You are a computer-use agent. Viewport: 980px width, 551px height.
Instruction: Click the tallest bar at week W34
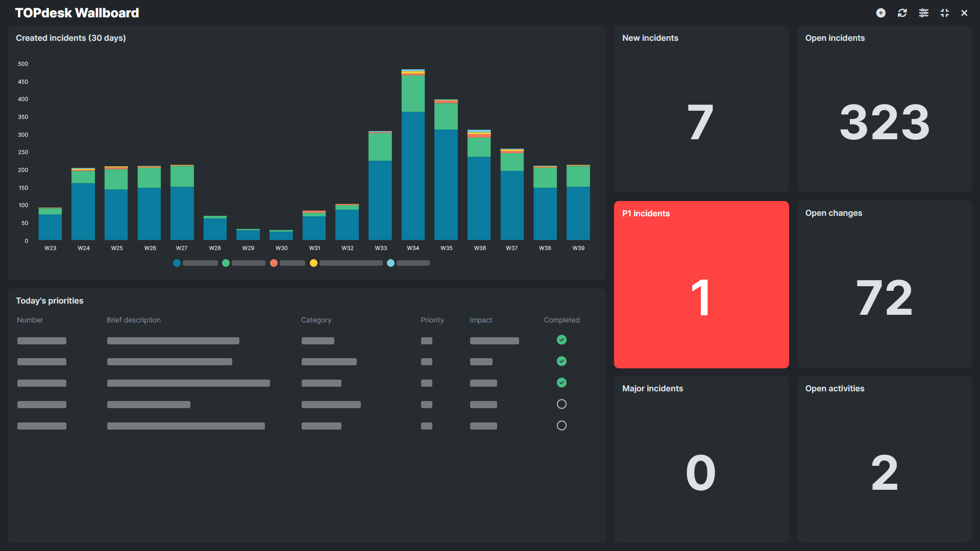pyautogui.click(x=413, y=153)
